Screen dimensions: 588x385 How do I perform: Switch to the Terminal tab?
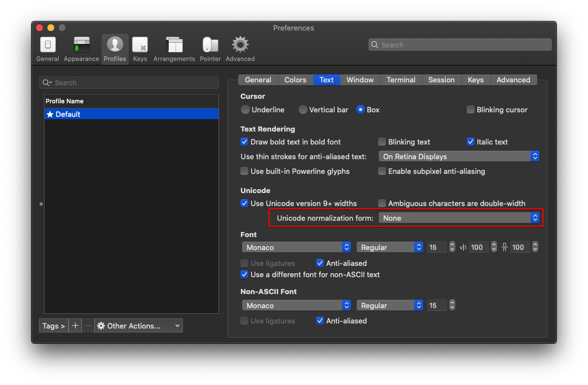(x=401, y=80)
